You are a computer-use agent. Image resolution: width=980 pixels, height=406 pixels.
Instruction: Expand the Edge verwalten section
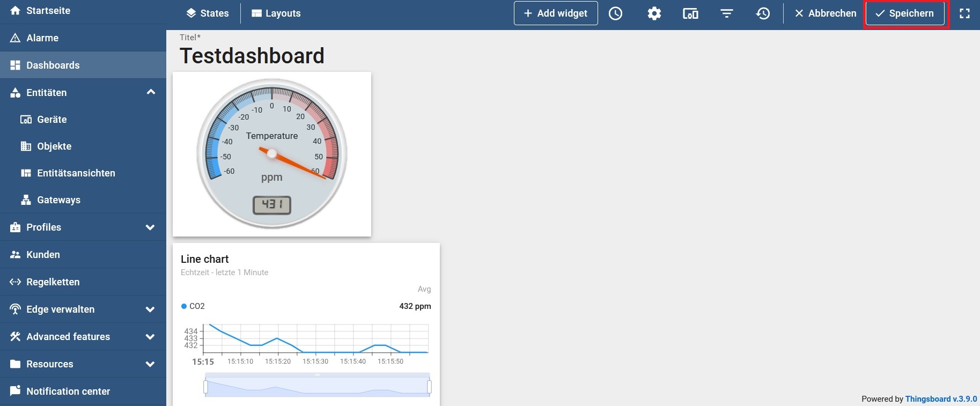pyautogui.click(x=150, y=309)
